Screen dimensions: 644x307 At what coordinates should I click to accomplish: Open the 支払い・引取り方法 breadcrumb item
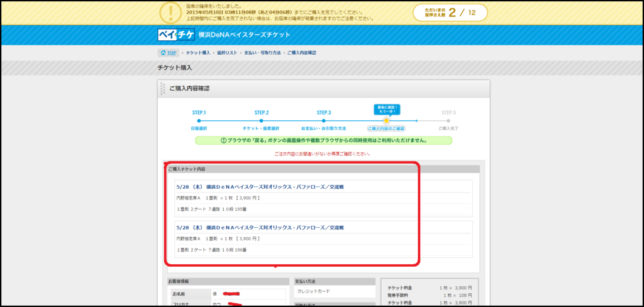click(x=262, y=53)
